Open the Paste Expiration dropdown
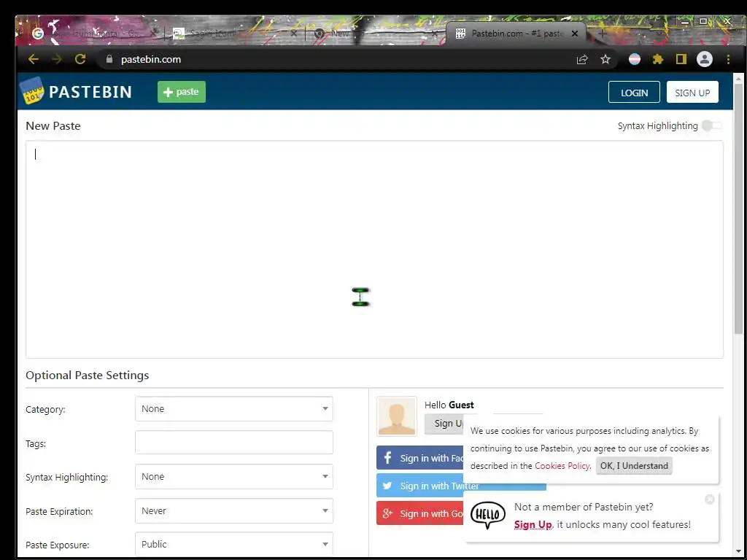Screen dimensions: 747x560 pyautogui.click(x=234, y=511)
